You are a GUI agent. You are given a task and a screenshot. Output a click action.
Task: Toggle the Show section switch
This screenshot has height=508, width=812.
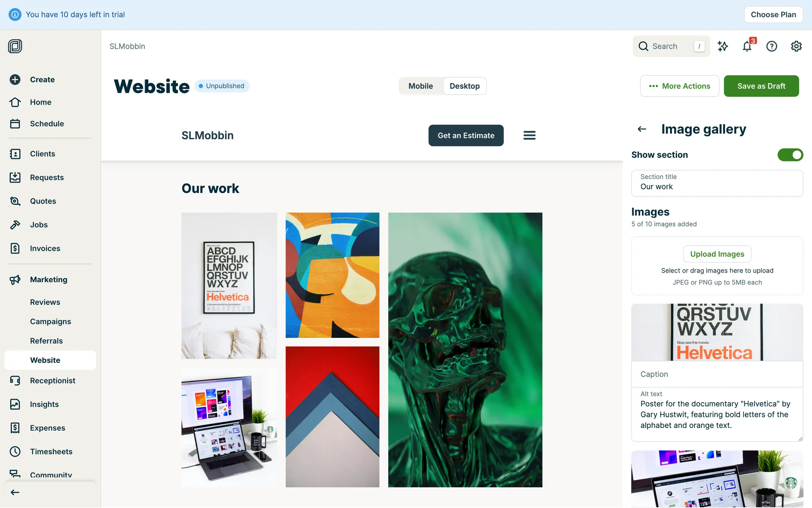pyautogui.click(x=790, y=155)
